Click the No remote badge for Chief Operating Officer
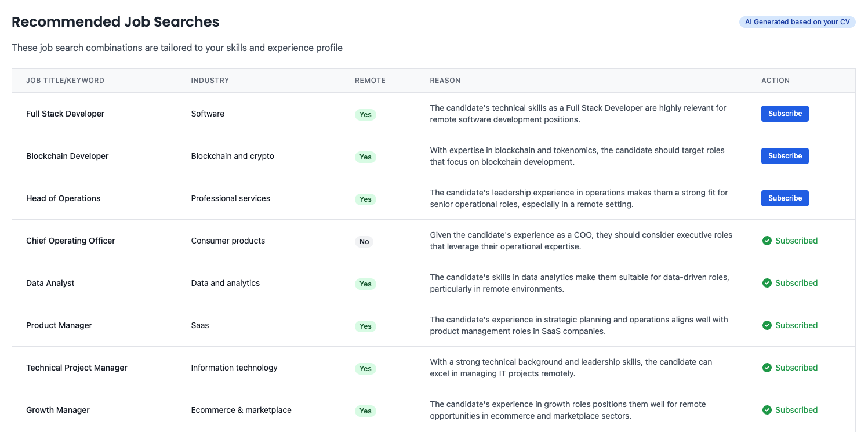The width and height of the screenshot is (868, 432). pyautogui.click(x=364, y=242)
